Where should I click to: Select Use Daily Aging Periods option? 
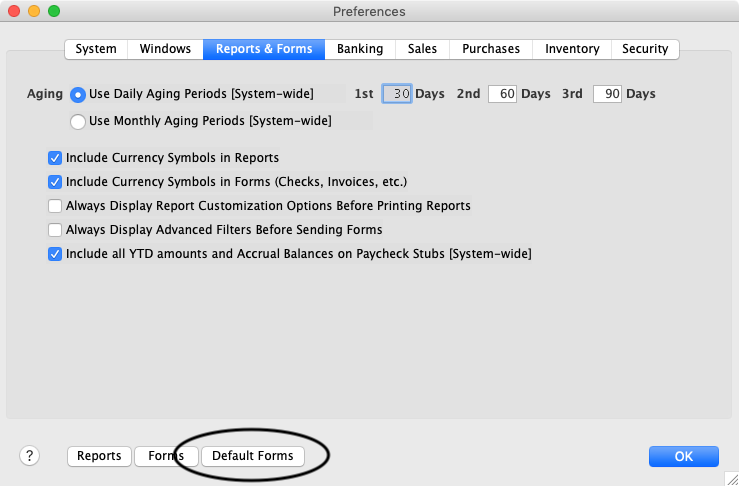[x=78, y=94]
